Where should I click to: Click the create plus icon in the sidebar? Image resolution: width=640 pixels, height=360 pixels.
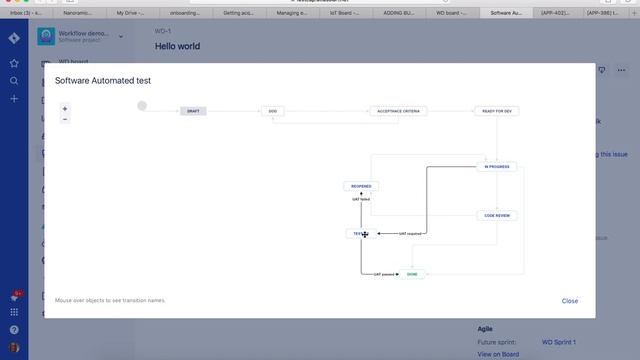[14, 99]
